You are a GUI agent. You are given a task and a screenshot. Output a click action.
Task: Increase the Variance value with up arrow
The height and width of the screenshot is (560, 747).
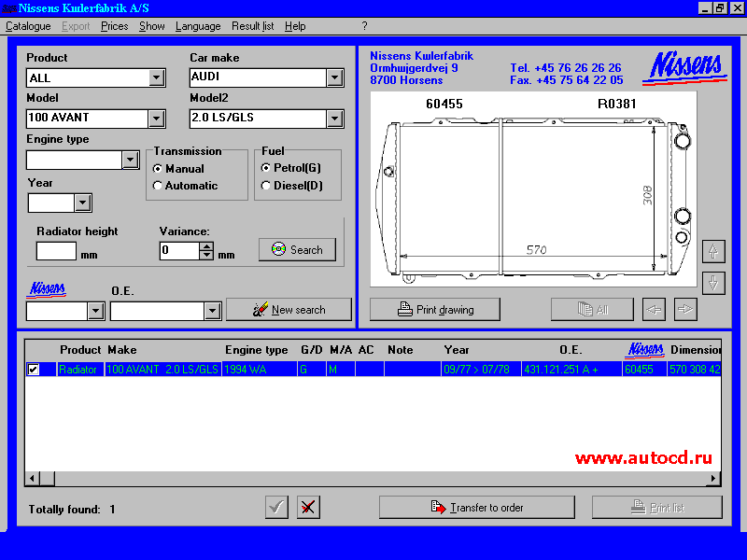(206, 246)
